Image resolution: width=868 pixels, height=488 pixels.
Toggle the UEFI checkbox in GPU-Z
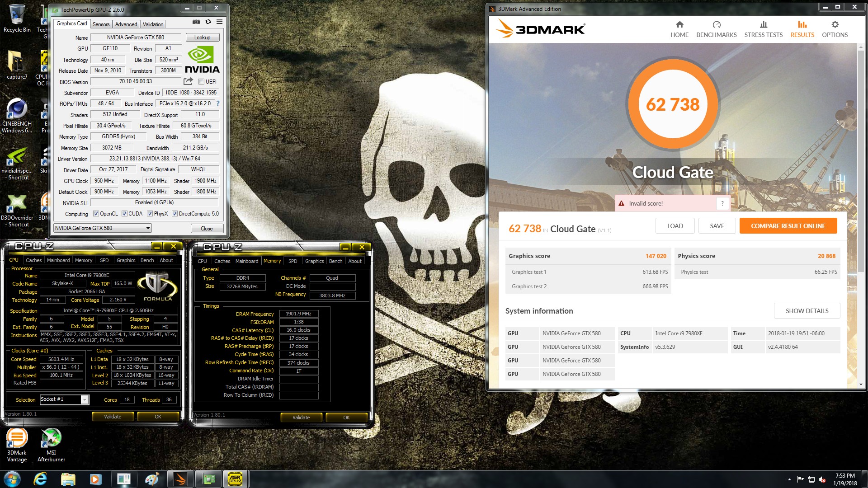point(202,82)
